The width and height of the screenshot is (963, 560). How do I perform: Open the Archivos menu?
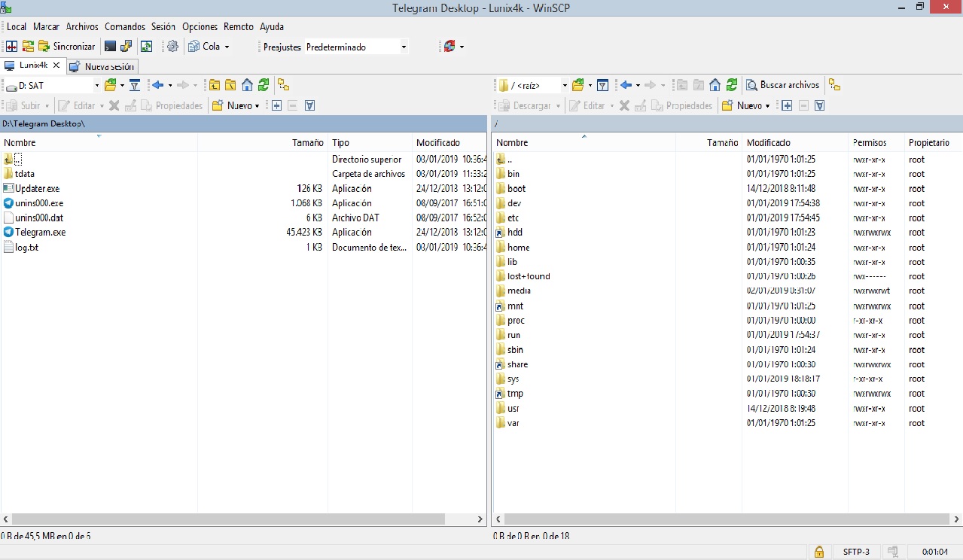click(x=82, y=26)
